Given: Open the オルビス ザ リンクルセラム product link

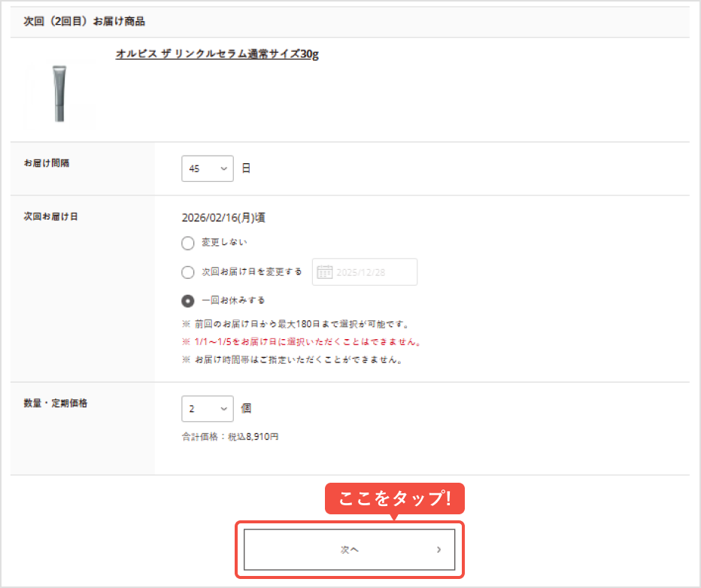Looking at the screenshot, I should [x=217, y=54].
